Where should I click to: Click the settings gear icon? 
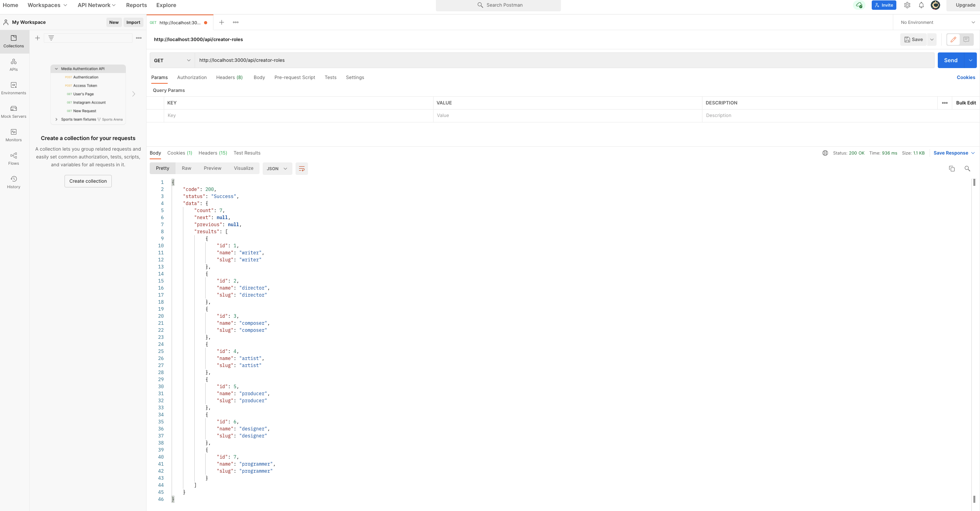(907, 5)
